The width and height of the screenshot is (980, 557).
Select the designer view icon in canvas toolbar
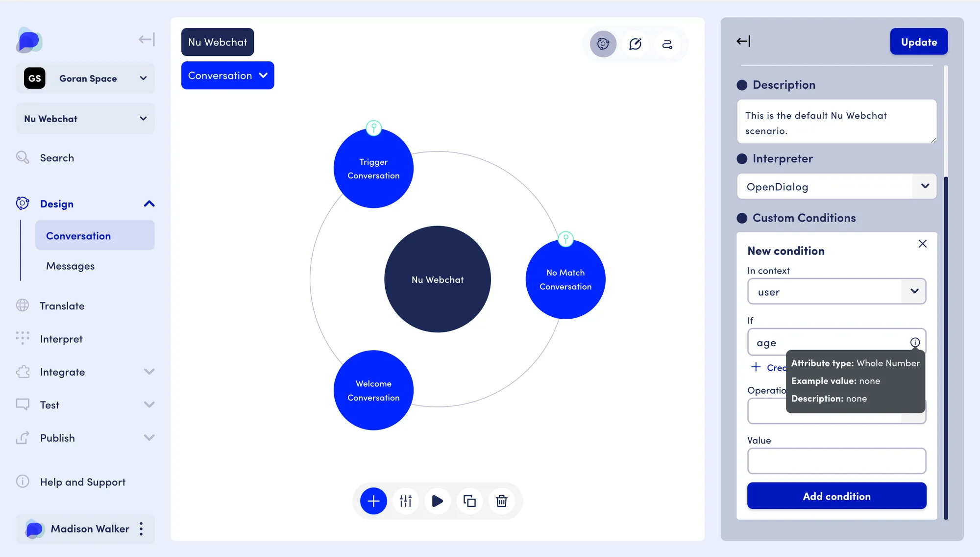click(x=603, y=44)
